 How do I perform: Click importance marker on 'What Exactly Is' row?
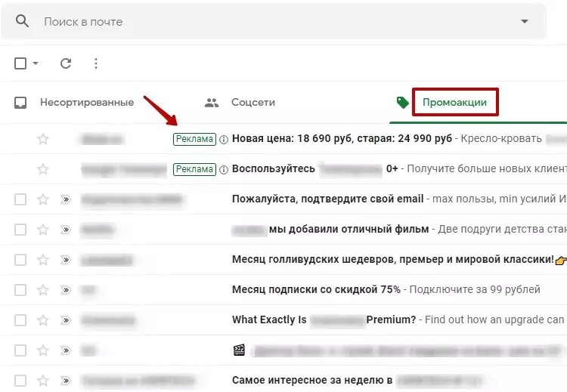point(66,320)
